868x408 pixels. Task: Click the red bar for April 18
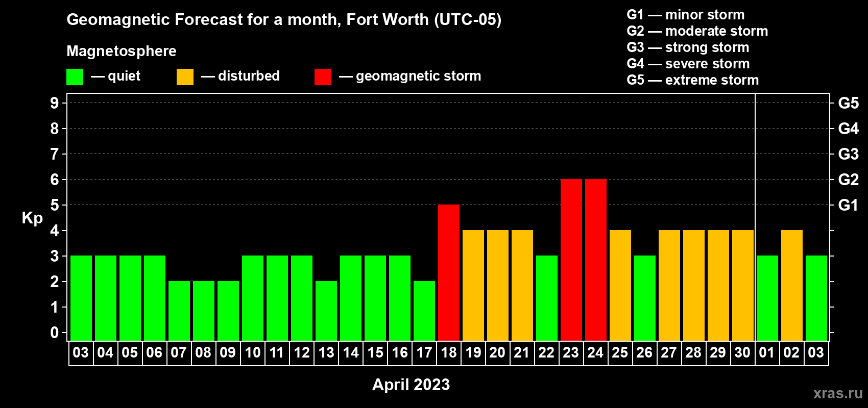pos(449,273)
